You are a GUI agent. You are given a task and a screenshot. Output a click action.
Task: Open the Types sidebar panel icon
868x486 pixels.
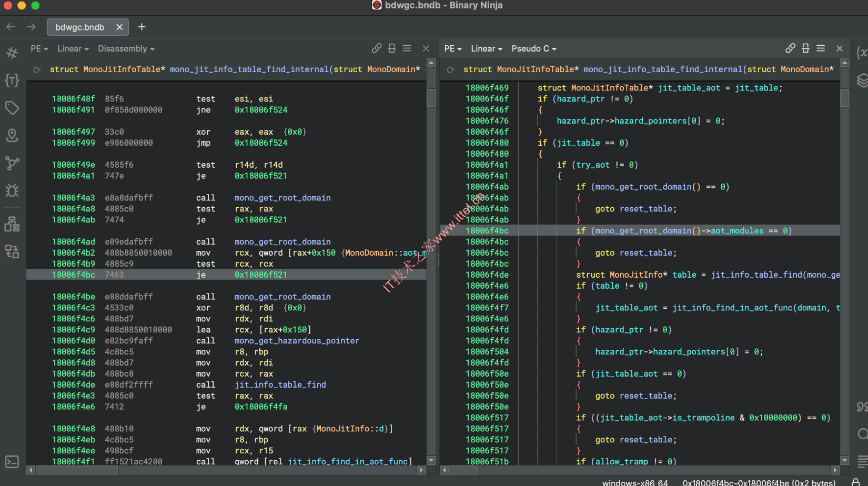point(12,80)
